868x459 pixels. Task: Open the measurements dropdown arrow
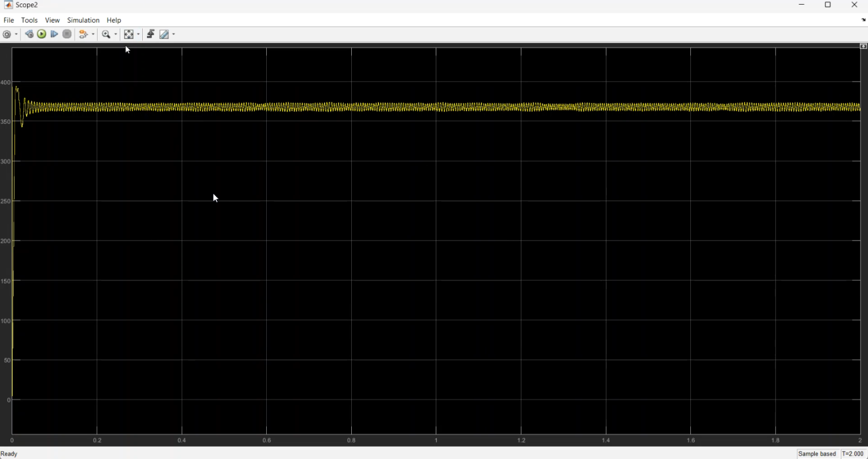(x=174, y=35)
